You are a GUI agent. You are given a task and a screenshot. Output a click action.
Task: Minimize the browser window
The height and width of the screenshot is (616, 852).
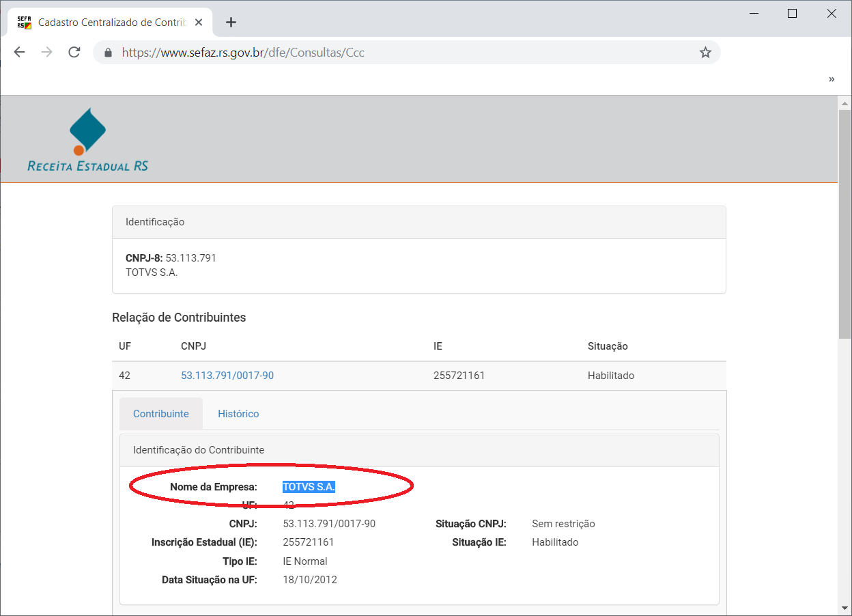click(x=754, y=13)
